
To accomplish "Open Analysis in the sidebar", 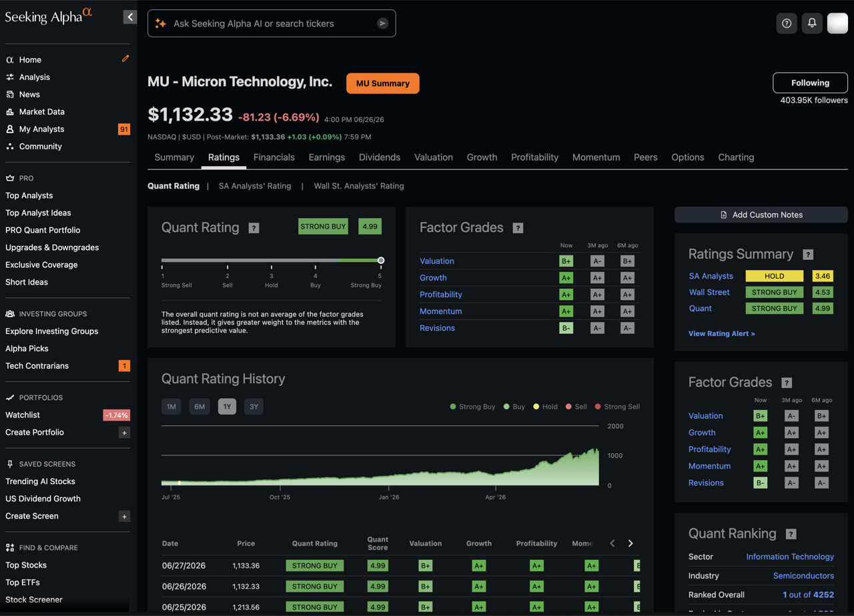I will (x=35, y=77).
